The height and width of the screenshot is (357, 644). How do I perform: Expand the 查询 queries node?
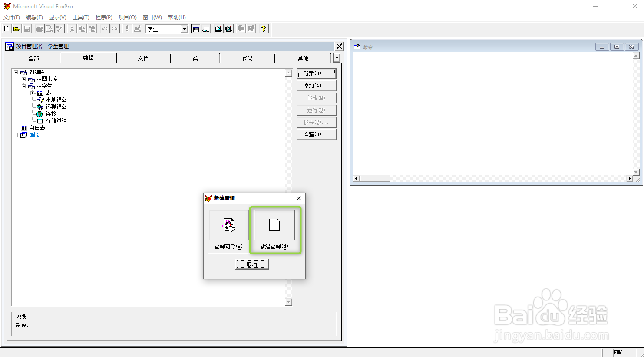16,135
